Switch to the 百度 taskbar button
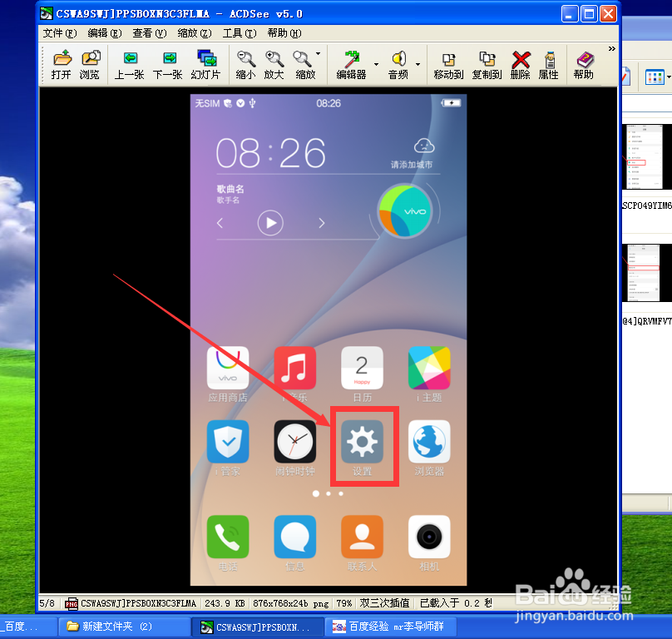 click(28, 627)
